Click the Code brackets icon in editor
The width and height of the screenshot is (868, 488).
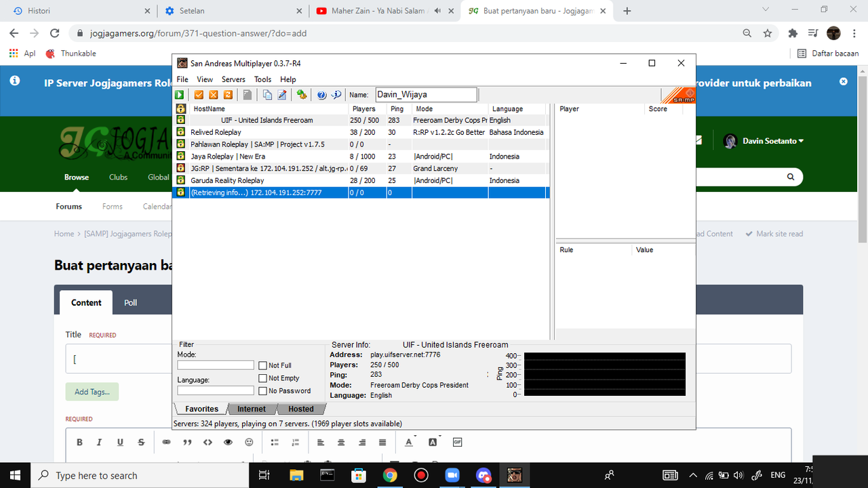[x=208, y=442]
